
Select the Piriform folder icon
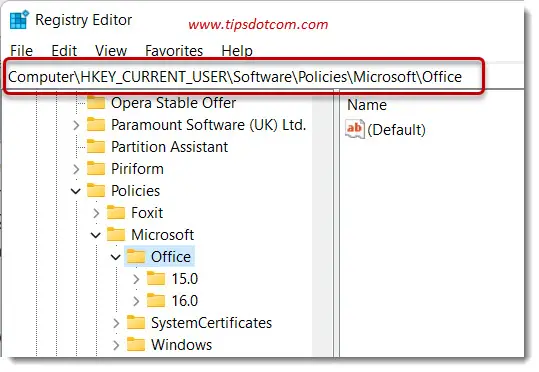pyautogui.click(x=96, y=168)
